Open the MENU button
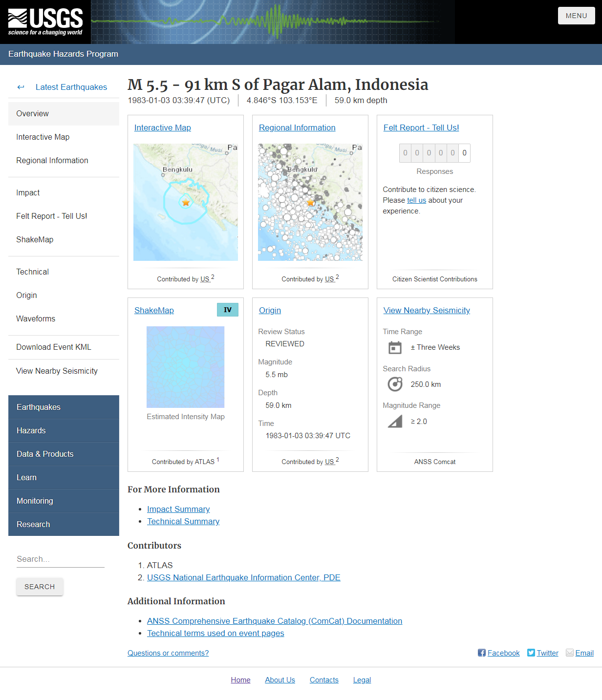Screen dimensions: 602x700 pyautogui.click(x=577, y=16)
